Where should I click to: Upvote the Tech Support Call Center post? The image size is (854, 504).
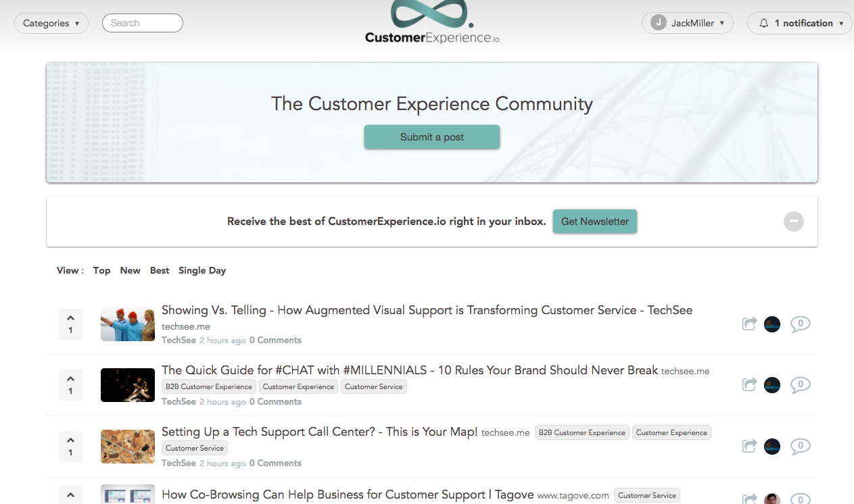70,440
